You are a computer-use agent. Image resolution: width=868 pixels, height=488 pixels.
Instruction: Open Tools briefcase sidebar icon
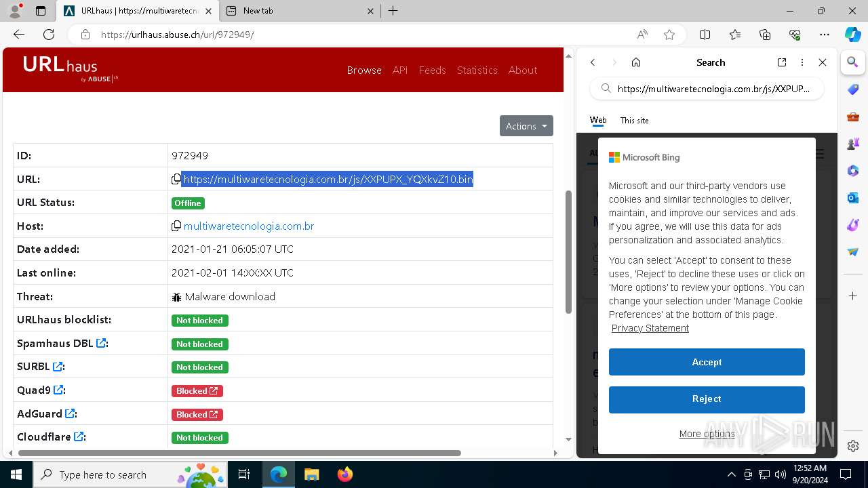[853, 117]
